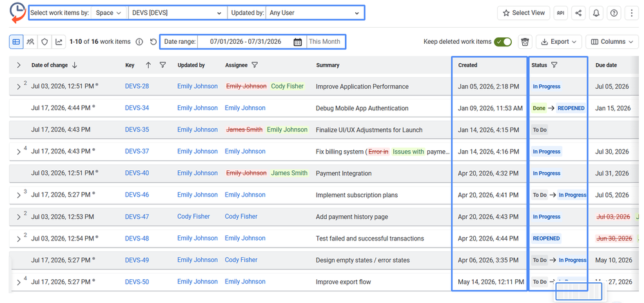Click summary 'Add payment history page'
The width and height of the screenshot is (644, 303).
pyautogui.click(x=351, y=217)
